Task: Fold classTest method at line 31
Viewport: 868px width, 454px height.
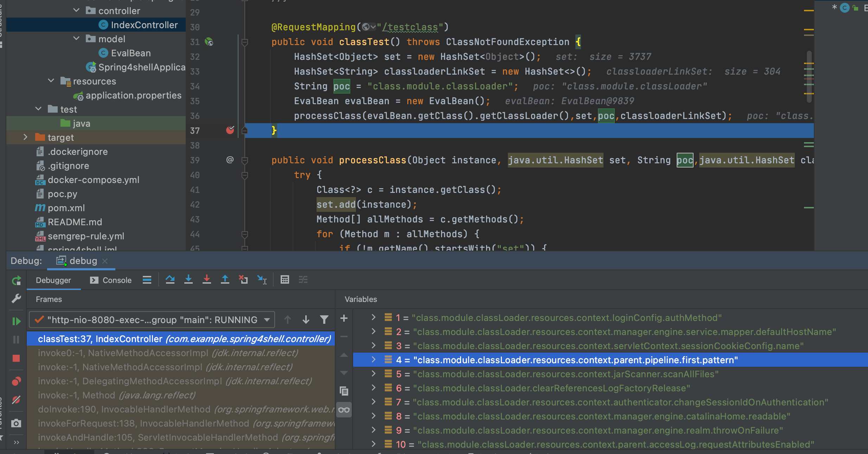Action: tap(245, 42)
